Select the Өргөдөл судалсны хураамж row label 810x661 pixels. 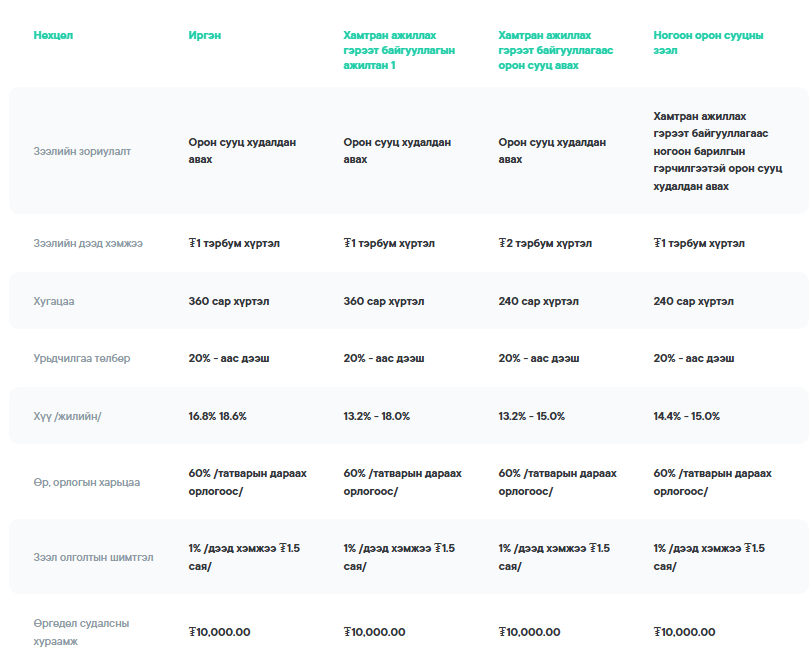pyautogui.click(x=81, y=632)
